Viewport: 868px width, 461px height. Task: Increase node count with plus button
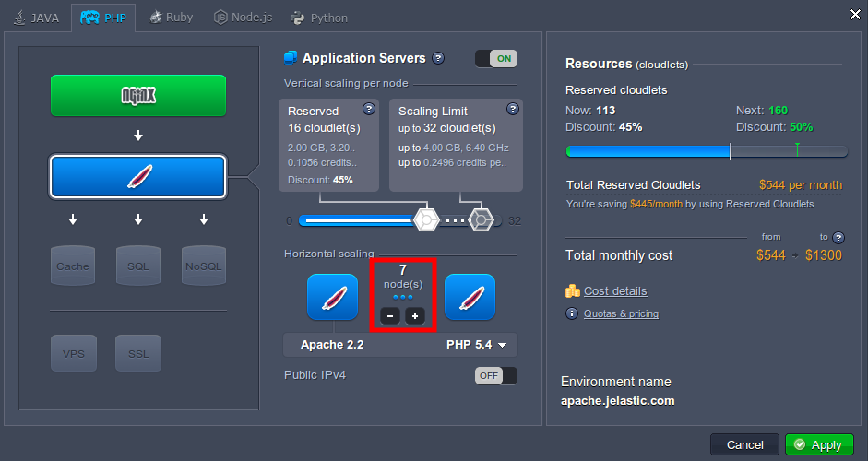pyautogui.click(x=414, y=316)
